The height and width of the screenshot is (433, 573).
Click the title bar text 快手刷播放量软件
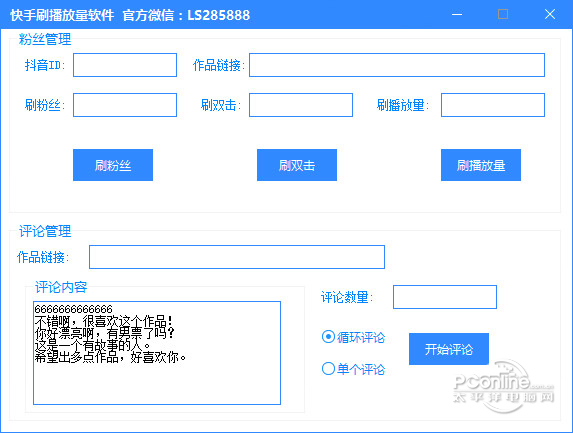[62, 15]
